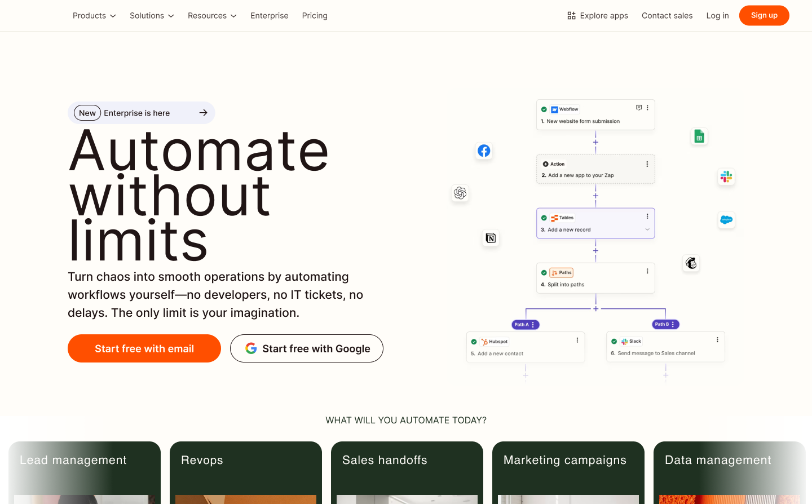Open three-dot menu on Action step
This screenshot has height=504, width=812.
tap(647, 164)
